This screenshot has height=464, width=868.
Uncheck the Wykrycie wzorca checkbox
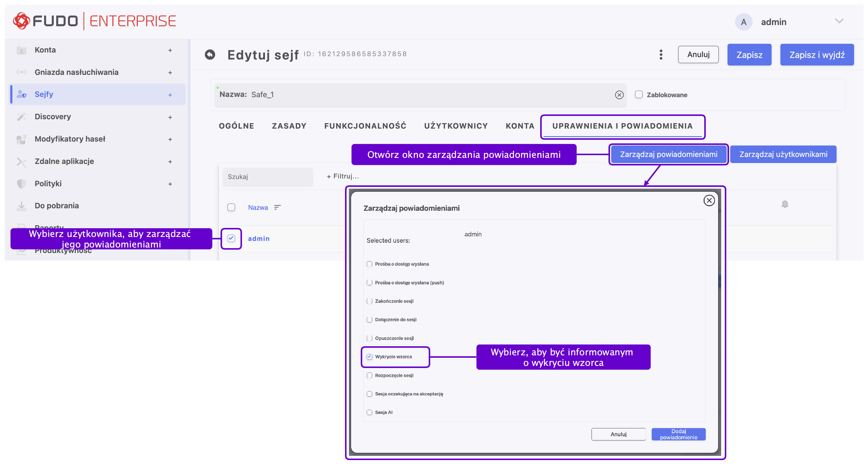coord(369,357)
